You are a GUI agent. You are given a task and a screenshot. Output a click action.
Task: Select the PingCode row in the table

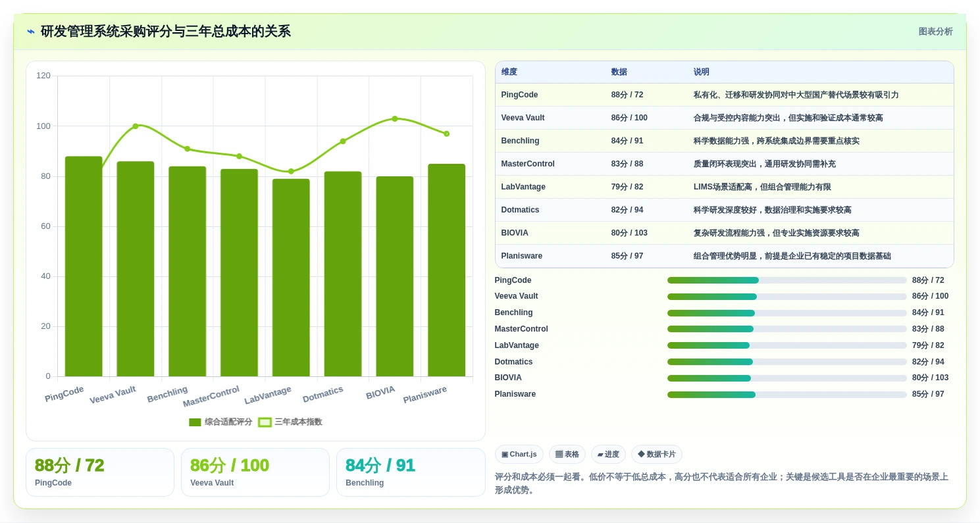click(724, 95)
